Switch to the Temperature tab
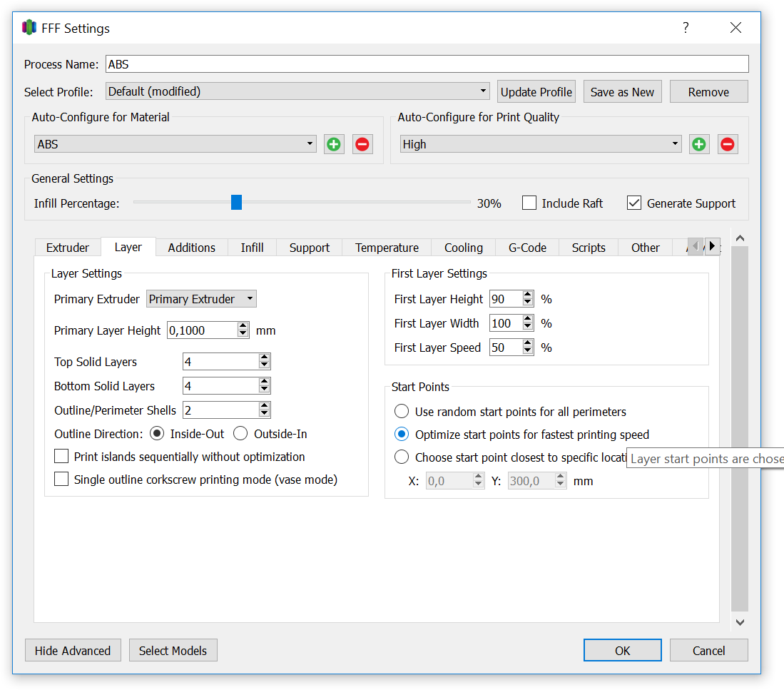 387,248
